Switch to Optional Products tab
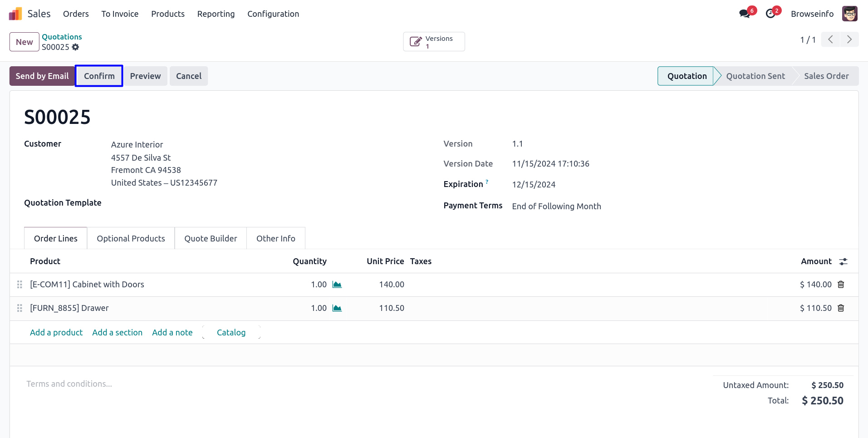 coord(131,238)
